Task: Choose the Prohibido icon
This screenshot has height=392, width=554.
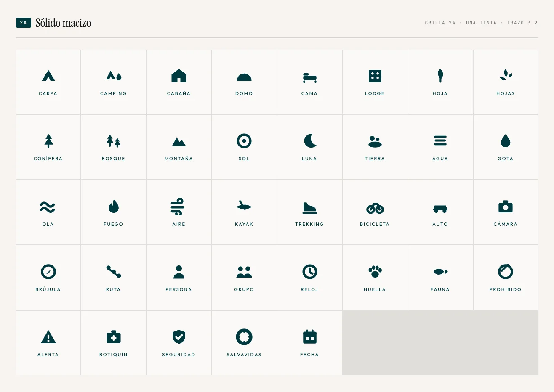Action: 506,271
